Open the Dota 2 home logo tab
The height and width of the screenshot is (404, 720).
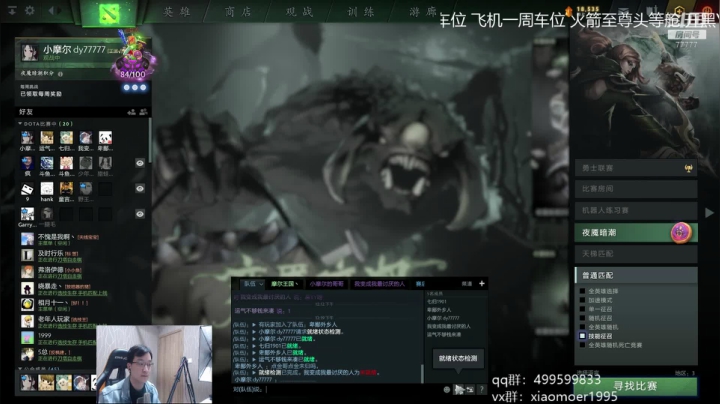pos(109,13)
